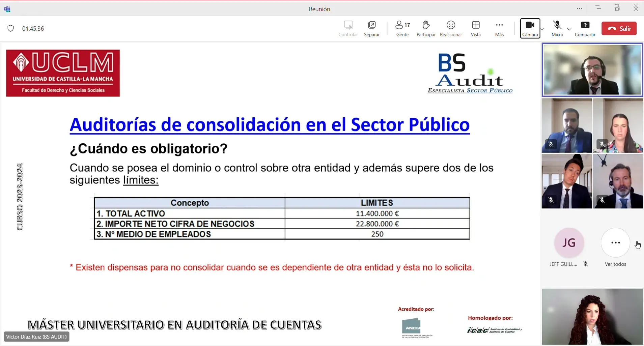The width and height of the screenshot is (644, 346).
Task: Raise hand with the Participar icon
Action: (426, 28)
